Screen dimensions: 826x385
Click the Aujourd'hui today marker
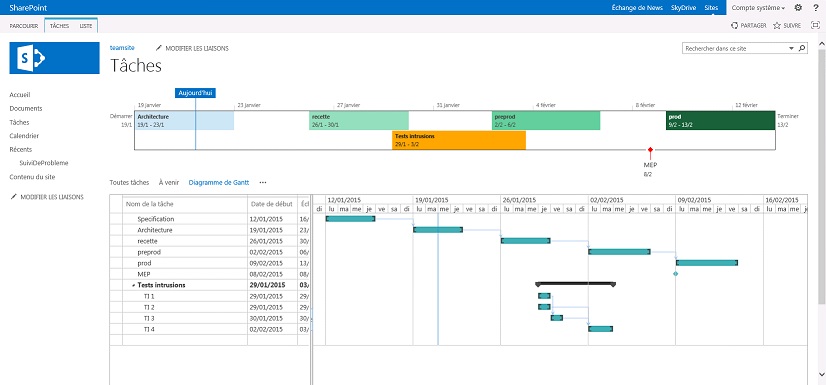click(195, 93)
